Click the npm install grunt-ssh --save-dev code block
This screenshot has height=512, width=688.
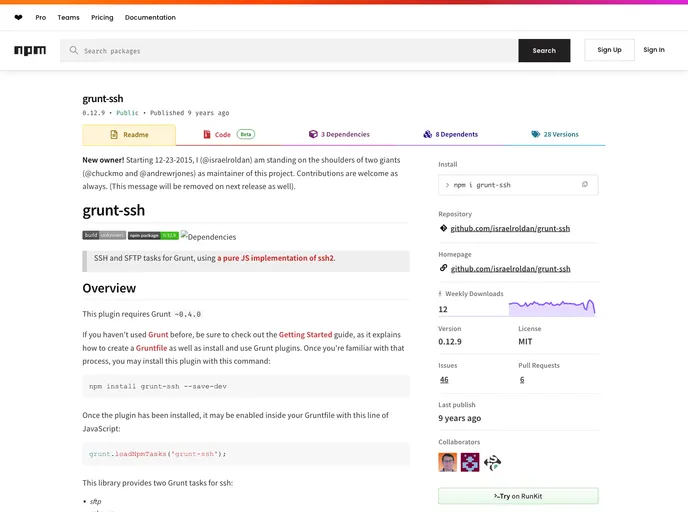pyautogui.click(x=246, y=386)
